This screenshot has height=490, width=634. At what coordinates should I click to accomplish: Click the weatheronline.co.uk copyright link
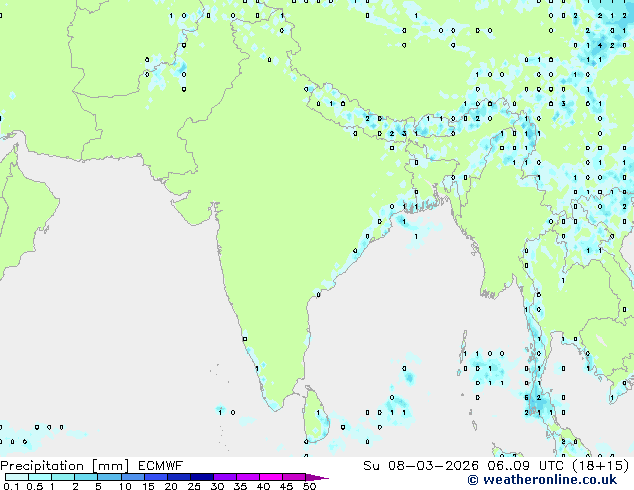tap(542, 480)
